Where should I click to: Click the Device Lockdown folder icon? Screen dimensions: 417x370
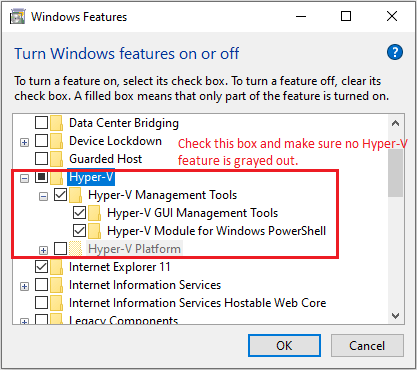pos(57,141)
